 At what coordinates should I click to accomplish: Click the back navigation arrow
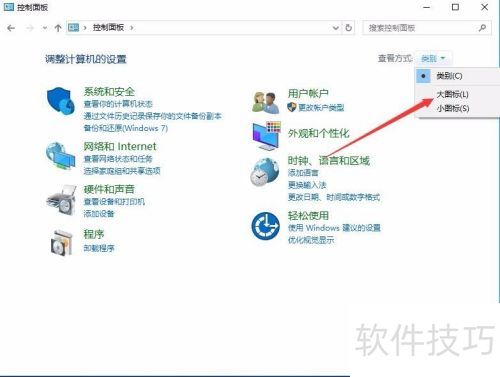tap(11, 28)
